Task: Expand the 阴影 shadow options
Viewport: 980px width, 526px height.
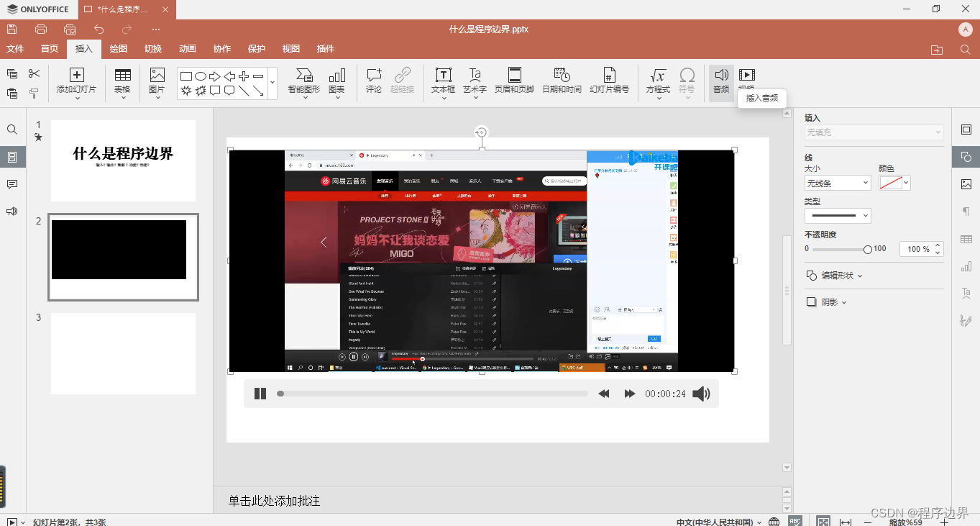Action: (826, 302)
